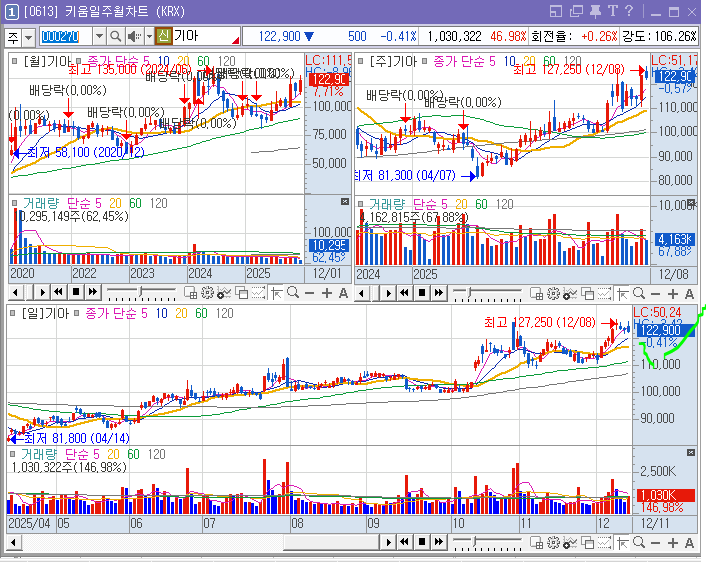
Task: Click monthly chart dotted line compare icon
Action: point(258,293)
